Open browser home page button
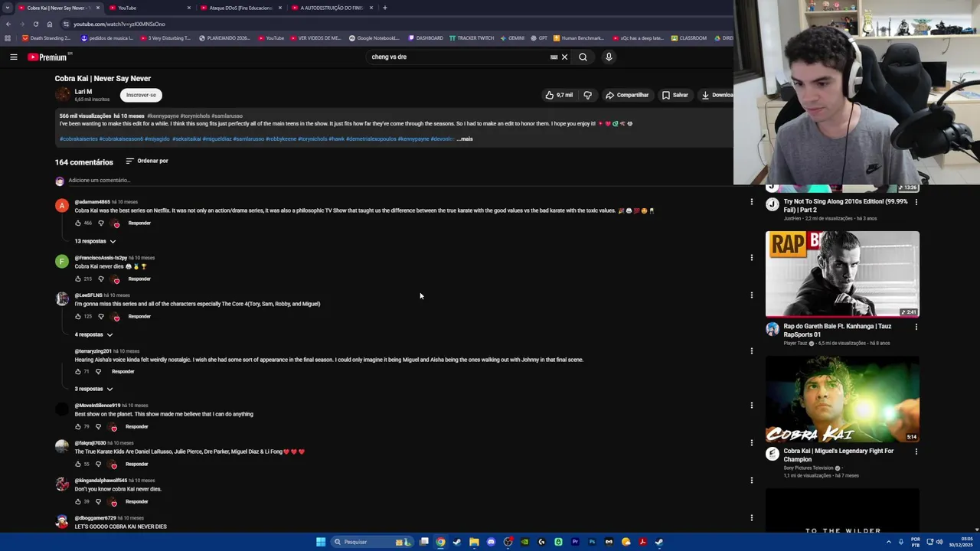Viewport: 980px width, 551px height. 49,24
